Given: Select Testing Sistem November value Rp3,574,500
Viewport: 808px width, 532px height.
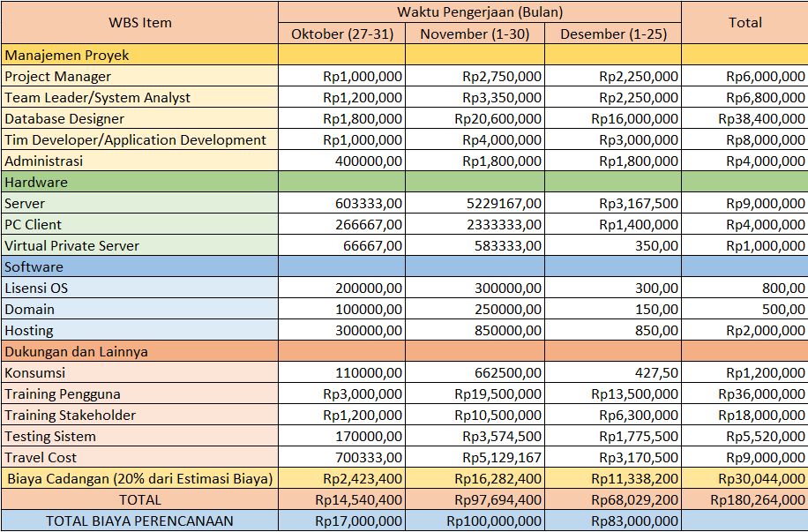Looking at the screenshot, I should coord(475,435).
